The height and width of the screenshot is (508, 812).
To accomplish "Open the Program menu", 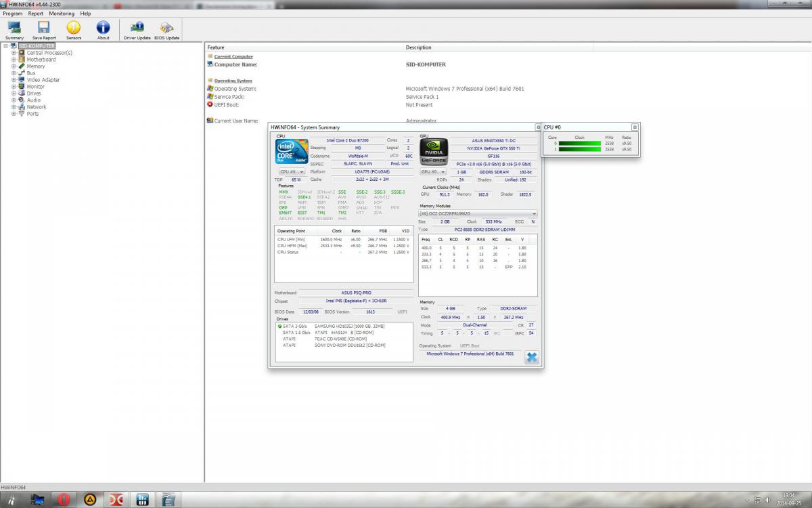I will point(12,14).
